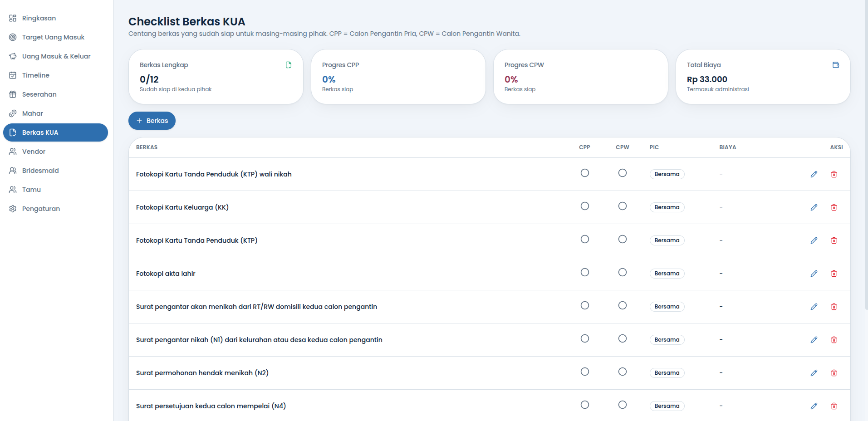Image resolution: width=868 pixels, height=421 pixels.
Task: Delete the KTP wali nikah row
Action: (834, 174)
